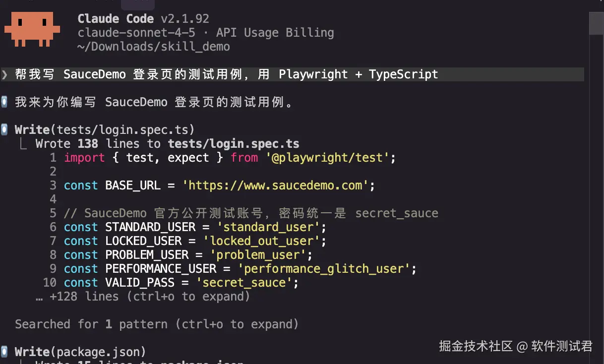
Task: Click the ~/Downloads/skill_demo working directory path
Action: click(x=154, y=47)
